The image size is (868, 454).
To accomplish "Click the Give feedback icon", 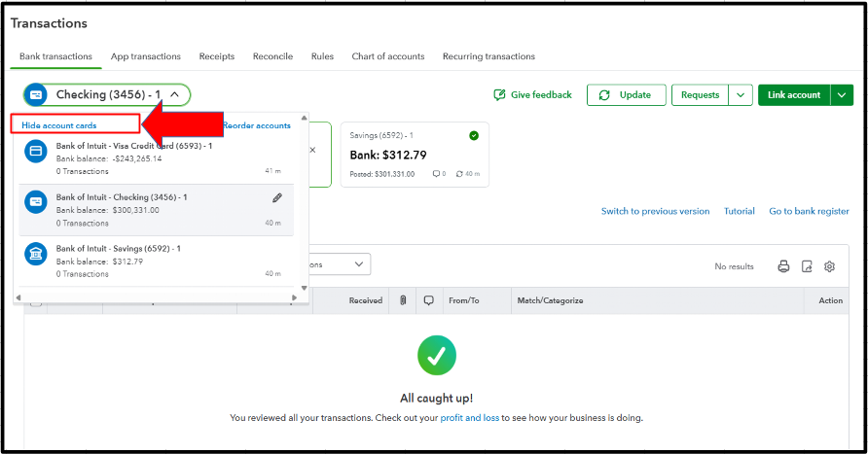I will tap(499, 95).
